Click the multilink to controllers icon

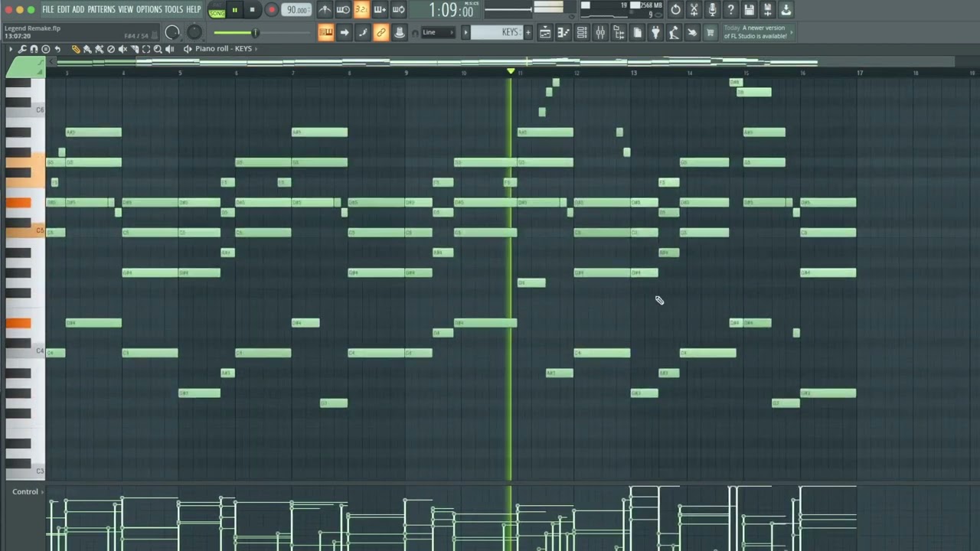point(399,32)
